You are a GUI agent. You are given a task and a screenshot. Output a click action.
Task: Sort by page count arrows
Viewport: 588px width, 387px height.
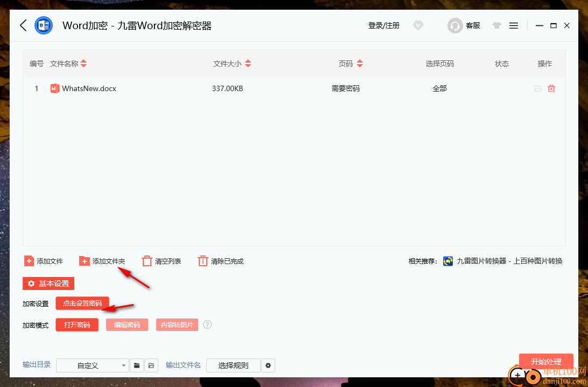point(360,64)
